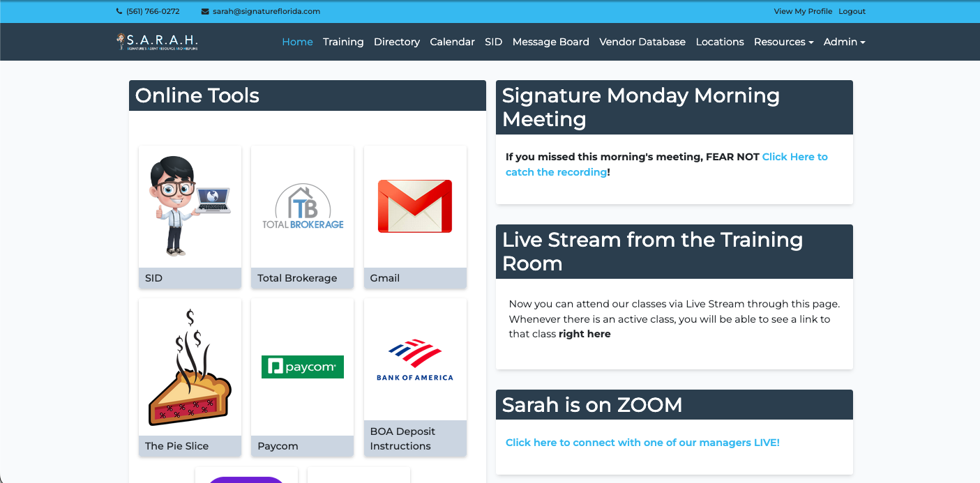The image size is (980, 483).
Task: Expand the Resources dropdown menu
Action: click(x=783, y=42)
